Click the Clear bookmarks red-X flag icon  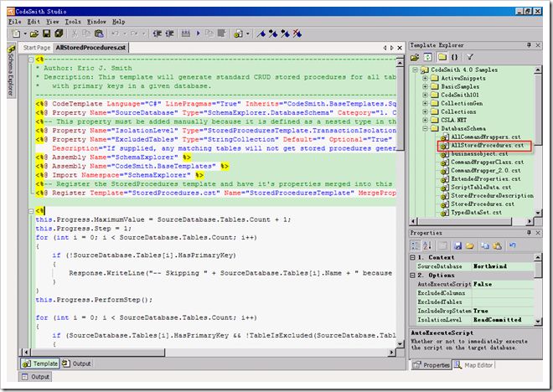click(x=297, y=34)
